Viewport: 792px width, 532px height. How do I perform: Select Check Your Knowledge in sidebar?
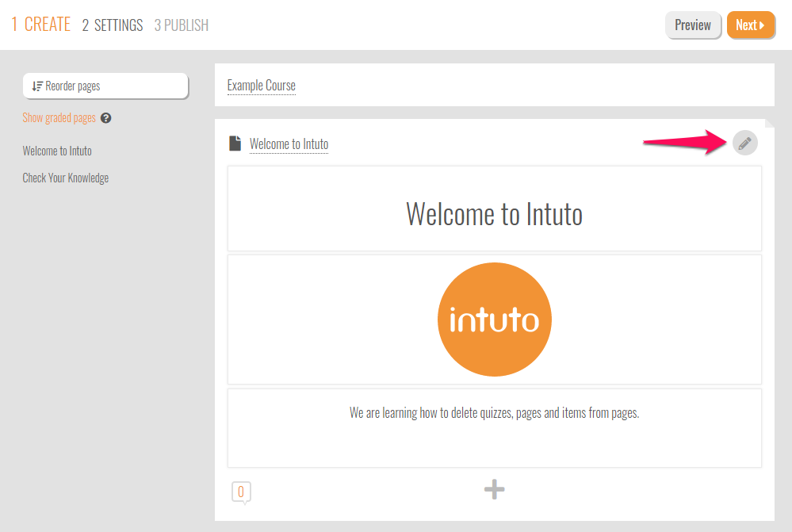[66, 178]
